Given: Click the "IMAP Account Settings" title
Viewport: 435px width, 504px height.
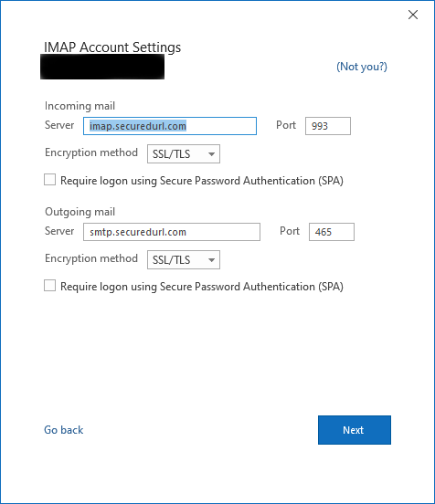Looking at the screenshot, I should click(112, 47).
